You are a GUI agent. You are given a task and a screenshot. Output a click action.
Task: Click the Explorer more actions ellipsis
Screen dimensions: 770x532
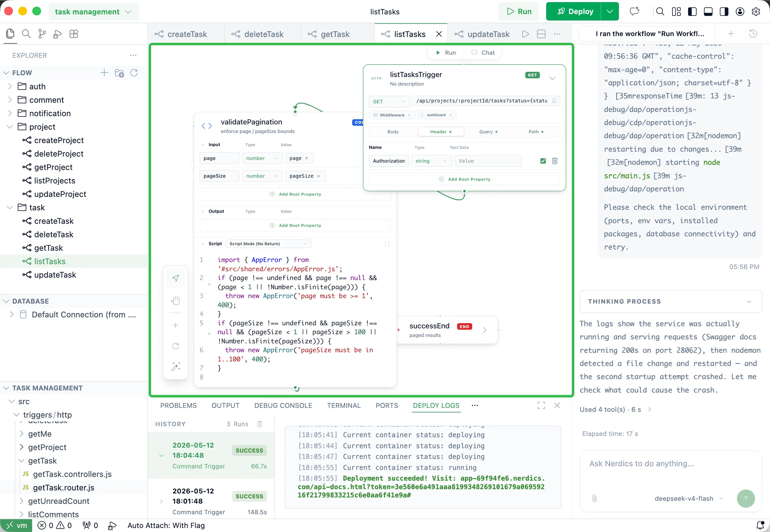point(133,55)
